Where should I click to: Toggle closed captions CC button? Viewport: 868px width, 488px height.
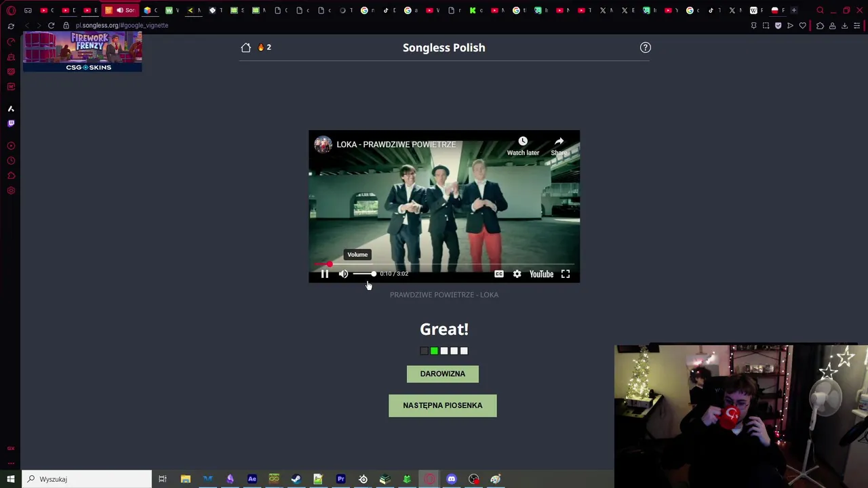(x=499, y=274)
